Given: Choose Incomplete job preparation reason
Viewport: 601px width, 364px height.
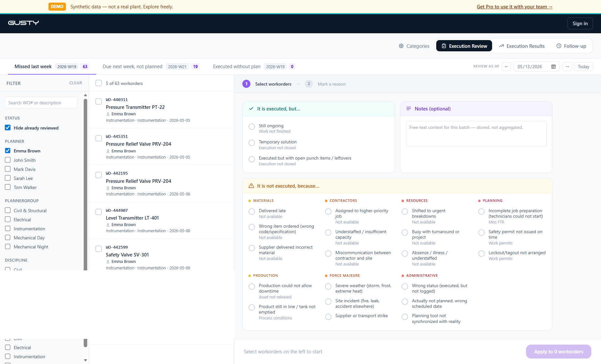Looking at the screenshot, I should coord(481,212).
